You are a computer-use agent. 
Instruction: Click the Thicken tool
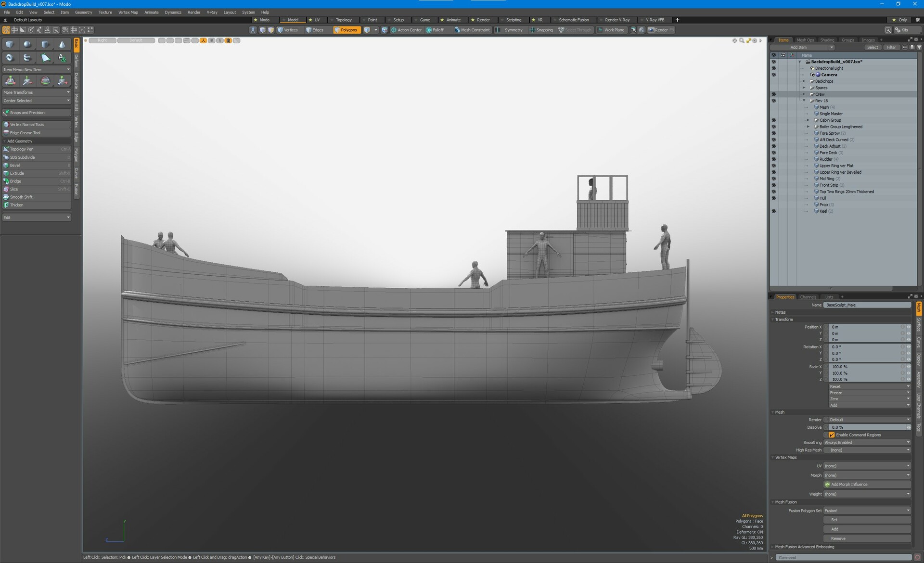click(x=16, y=205)
